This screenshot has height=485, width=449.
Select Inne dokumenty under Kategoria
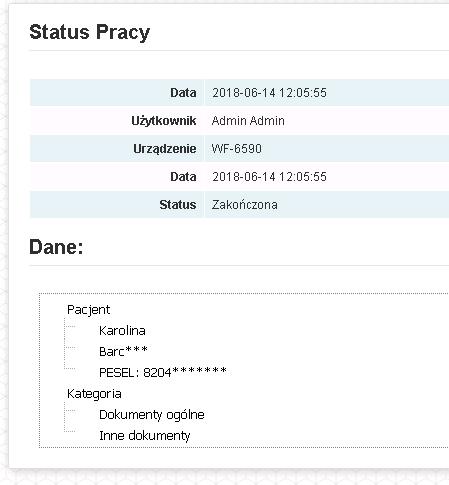pos(144,436)
